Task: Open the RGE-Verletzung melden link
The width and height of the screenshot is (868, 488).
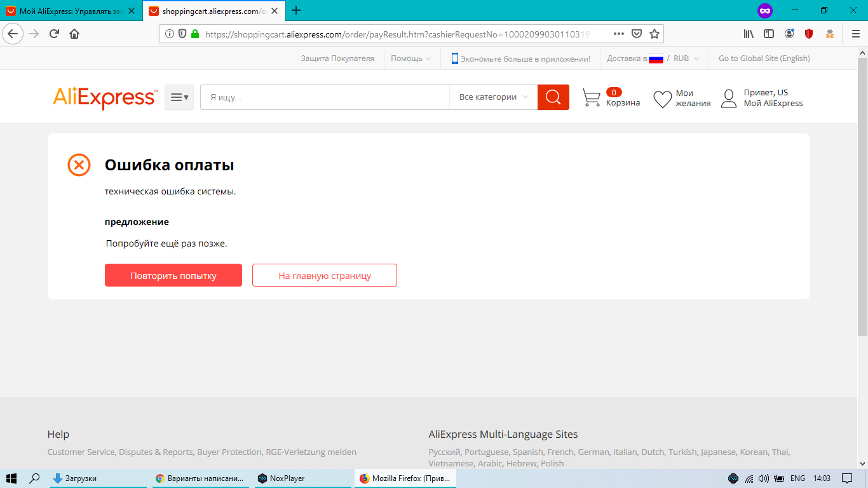Action: click(311, 452)
